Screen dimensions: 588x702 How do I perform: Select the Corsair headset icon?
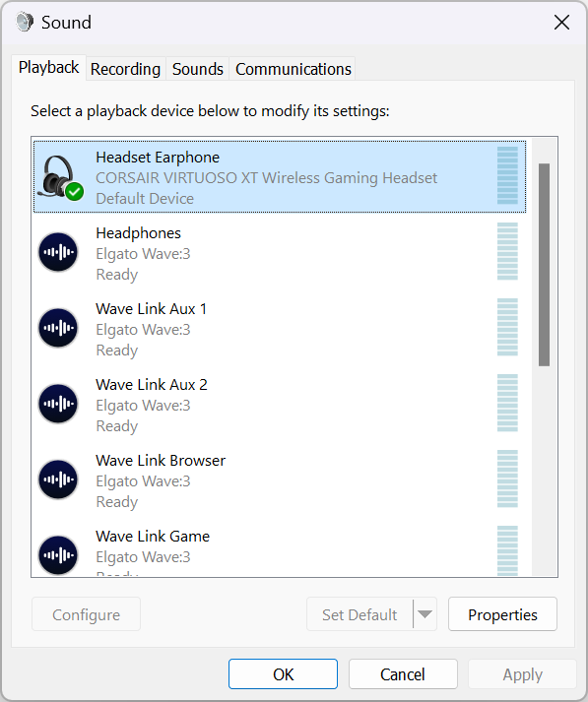(59, 177)
